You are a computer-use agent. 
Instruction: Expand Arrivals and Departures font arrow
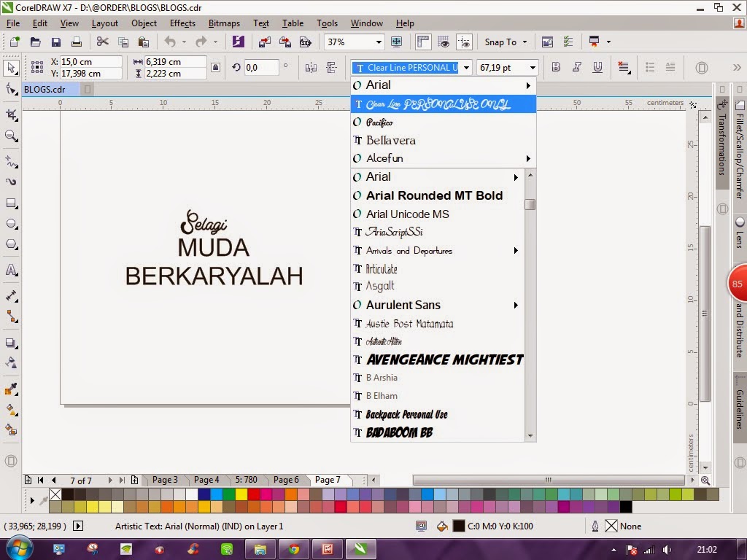[516, 251]
